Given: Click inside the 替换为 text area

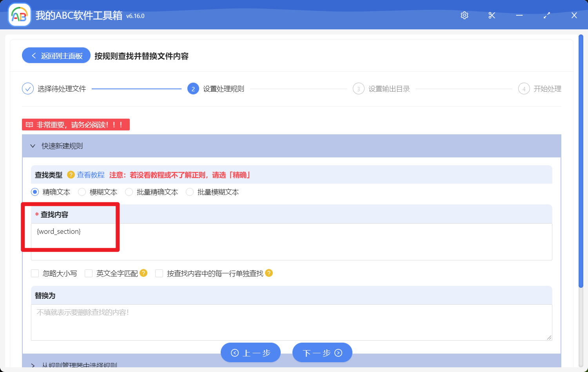Looking at the screenshot, I should coord(290,321).
